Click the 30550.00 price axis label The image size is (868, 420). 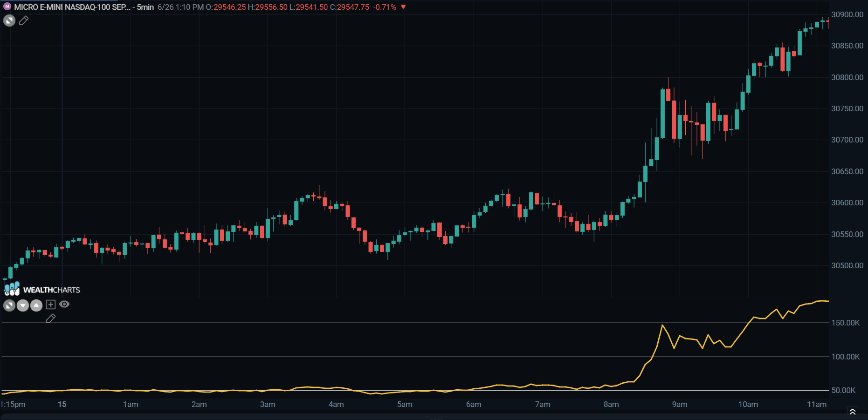click(847, 234)
